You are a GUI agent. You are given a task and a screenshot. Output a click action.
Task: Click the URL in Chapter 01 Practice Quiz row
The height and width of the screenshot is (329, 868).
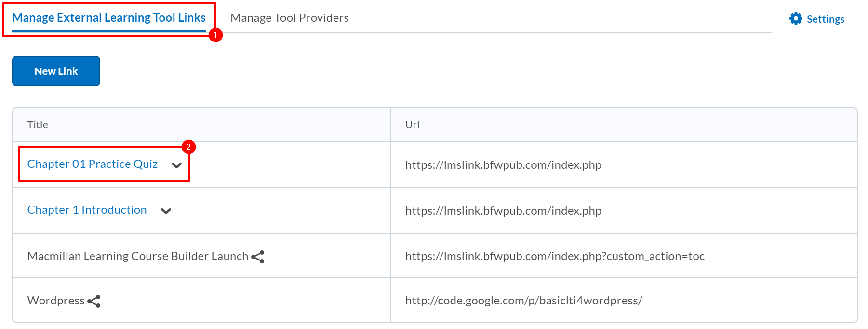click(x=503, y=165)
